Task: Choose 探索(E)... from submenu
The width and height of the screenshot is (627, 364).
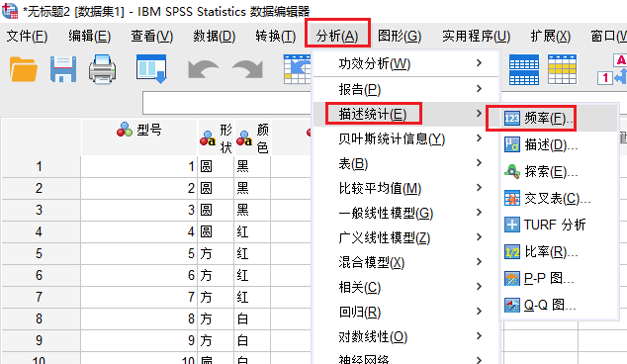Action: pos(559,171)
